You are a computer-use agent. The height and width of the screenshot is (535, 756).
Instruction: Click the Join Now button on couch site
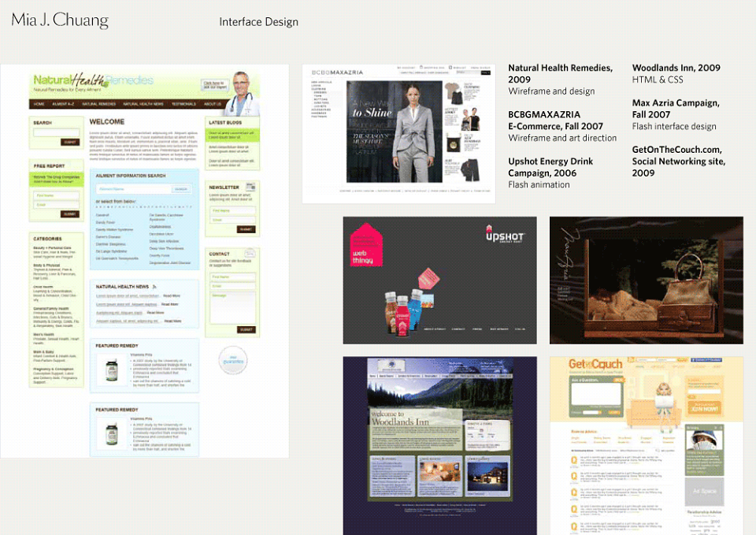tap(704, 407)
